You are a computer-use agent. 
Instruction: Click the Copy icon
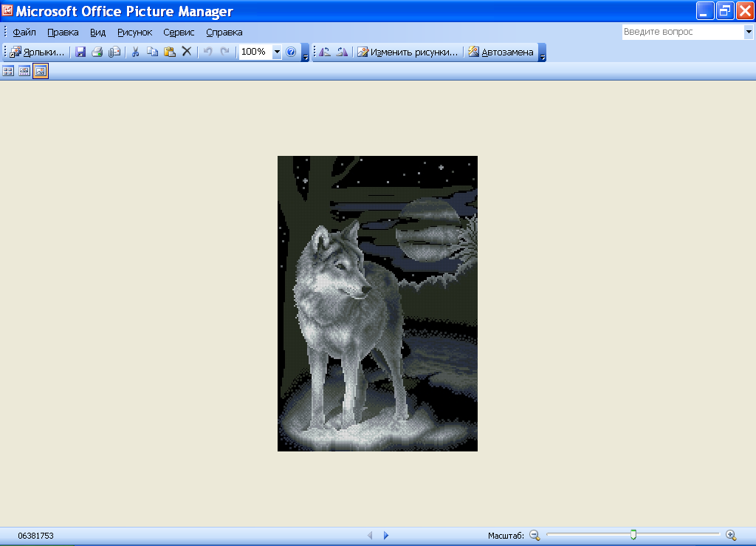(x=152, y=52)
